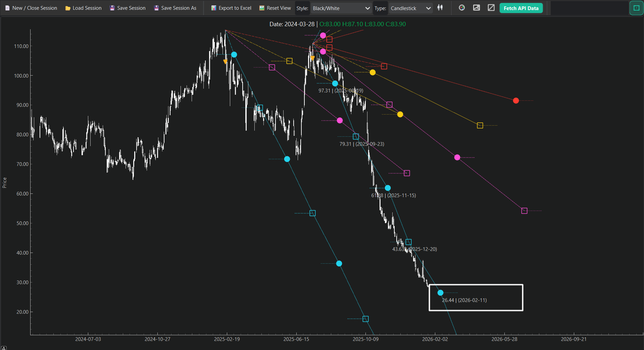The width and height of the screenshot is (644, 350).
Task: Select cyan circle marker labeled 97.31
Action: coord(335,83)
